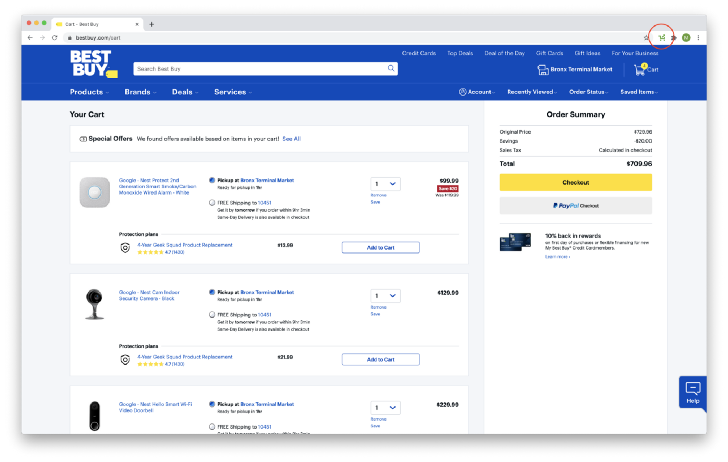The width and height of the screenshot is (728, 462).
Task: Expand the Deals menu
Action: (x=185, y=92)
